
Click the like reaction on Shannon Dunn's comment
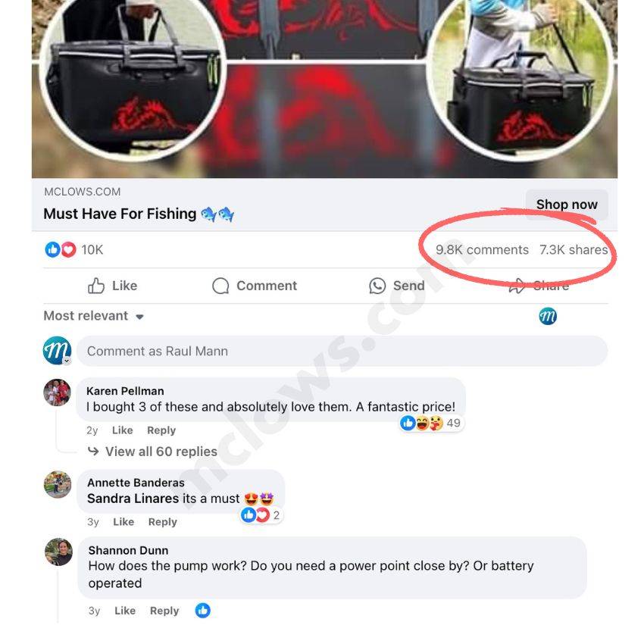(x=202, y=611)
